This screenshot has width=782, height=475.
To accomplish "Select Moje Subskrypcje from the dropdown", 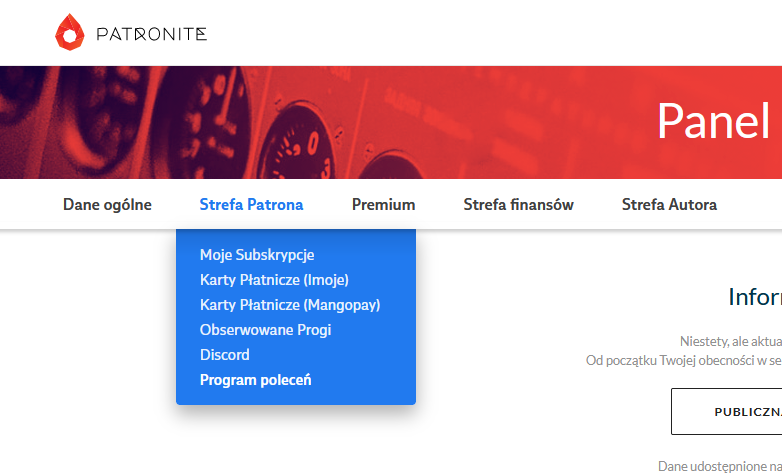I will pyautogui.click(x=257, y=255).
